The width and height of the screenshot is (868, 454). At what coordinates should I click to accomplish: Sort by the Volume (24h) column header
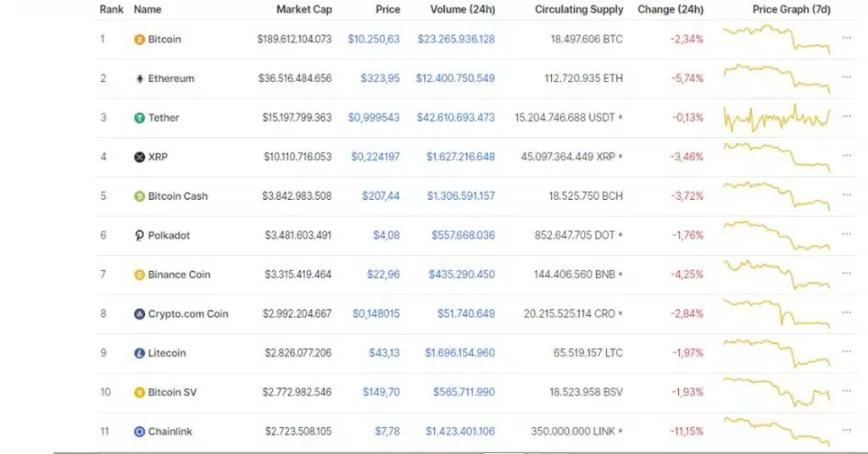462,9
